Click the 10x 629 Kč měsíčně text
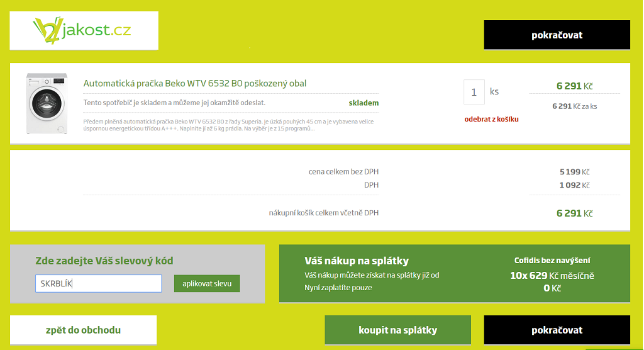Screen dimensions: 644x350 click(x=552, y=276)
